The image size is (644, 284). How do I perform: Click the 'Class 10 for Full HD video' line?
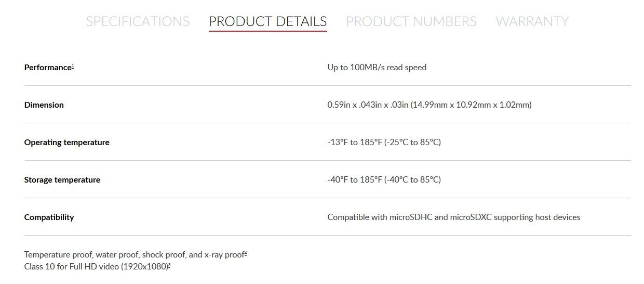(96, 267)
